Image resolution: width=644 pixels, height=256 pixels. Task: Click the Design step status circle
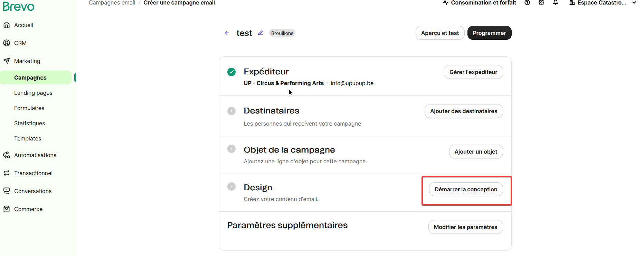pyautogui.click(x=231, y=187)
